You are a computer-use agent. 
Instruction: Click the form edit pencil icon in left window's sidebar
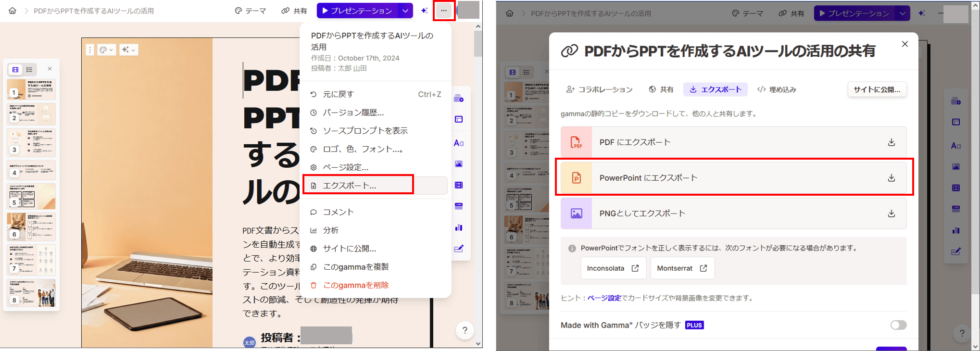pos(459,249)
